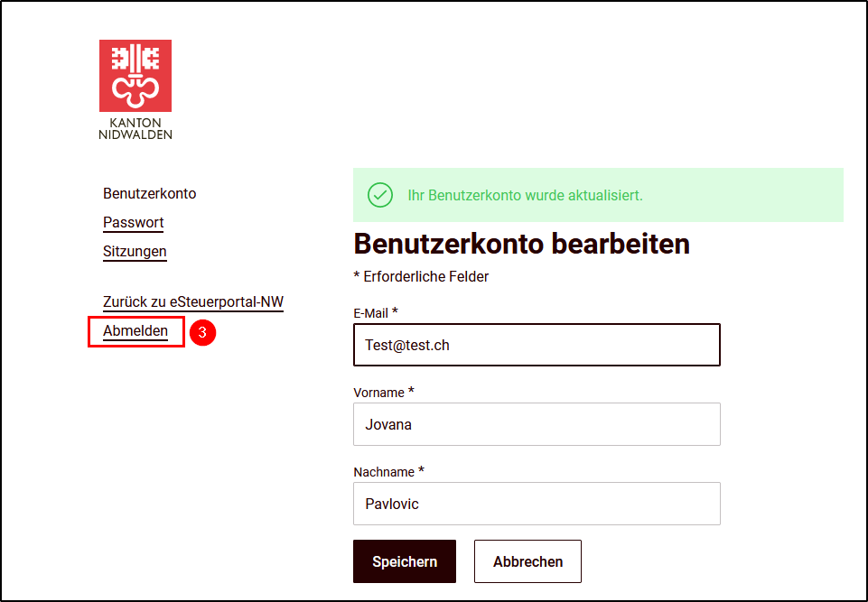Select the Nachname field containing Pavlovic
This screenshot has width=868, height=602.
tap(537, 504)
